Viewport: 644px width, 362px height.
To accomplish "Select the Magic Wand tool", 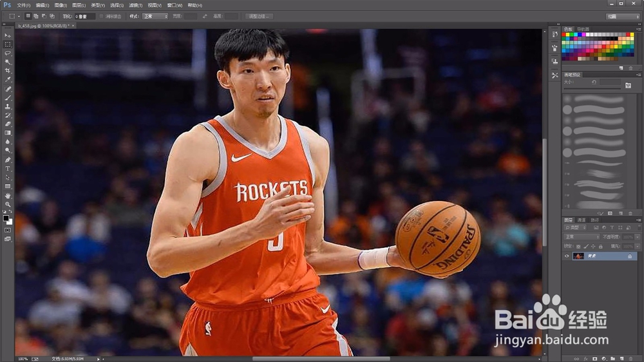I will click(7, 62).
